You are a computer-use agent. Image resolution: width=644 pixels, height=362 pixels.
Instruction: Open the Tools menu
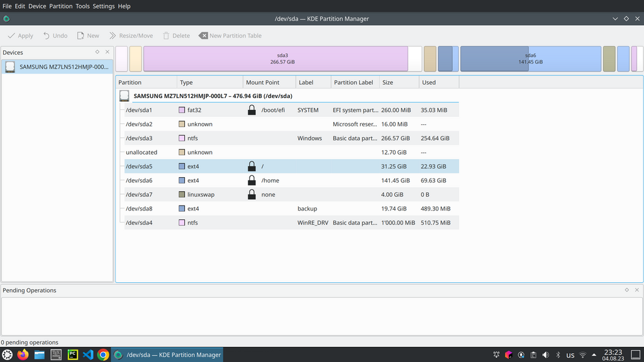[82, 6]
